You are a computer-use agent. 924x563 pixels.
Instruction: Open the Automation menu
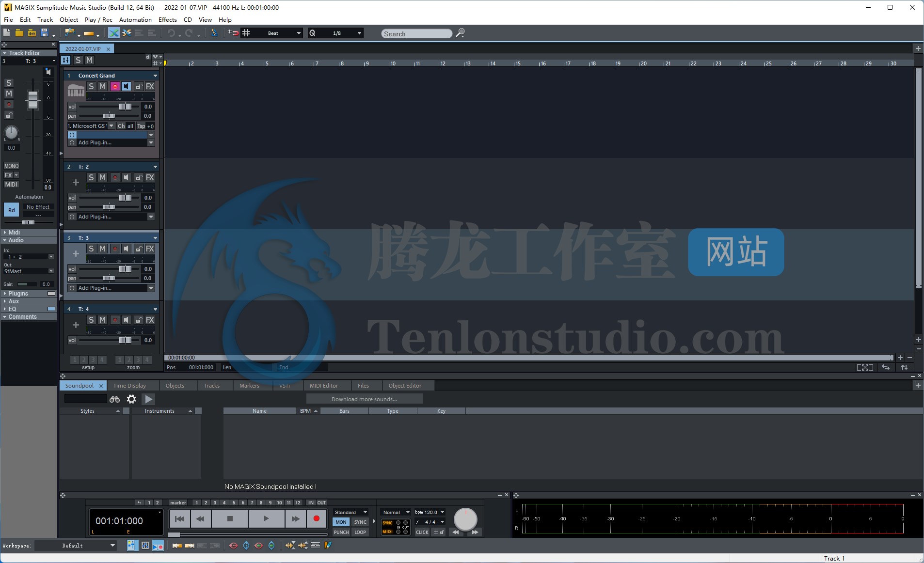point(135,19)
